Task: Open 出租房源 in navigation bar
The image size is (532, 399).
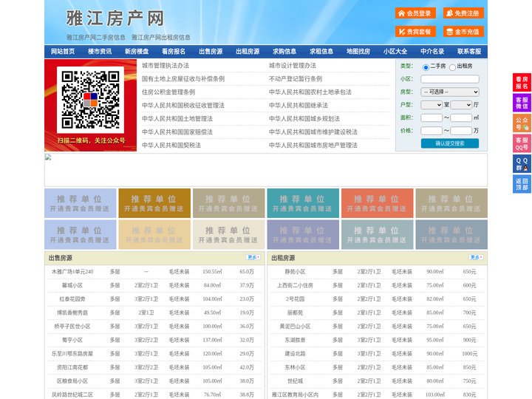Action: 248,52
